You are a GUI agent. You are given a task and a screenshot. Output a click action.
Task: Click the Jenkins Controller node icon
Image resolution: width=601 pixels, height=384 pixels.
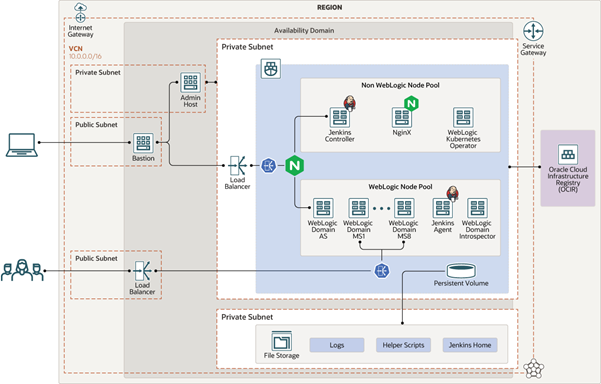pyautogui.click(x=340, y=117)
